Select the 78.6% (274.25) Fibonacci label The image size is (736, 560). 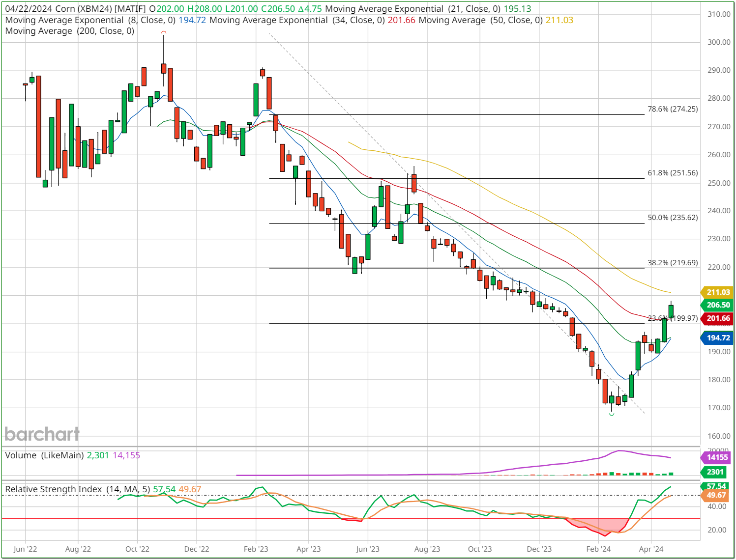[x=672, y=109]
